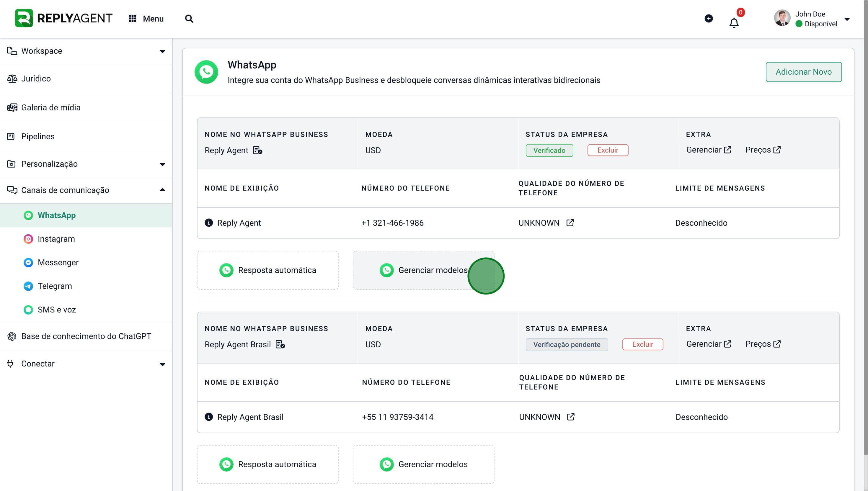This screenshot has width=868, height=491.
Task: Click info icon beside Reply Agent Brasil display name
Action: click(209, 417)
